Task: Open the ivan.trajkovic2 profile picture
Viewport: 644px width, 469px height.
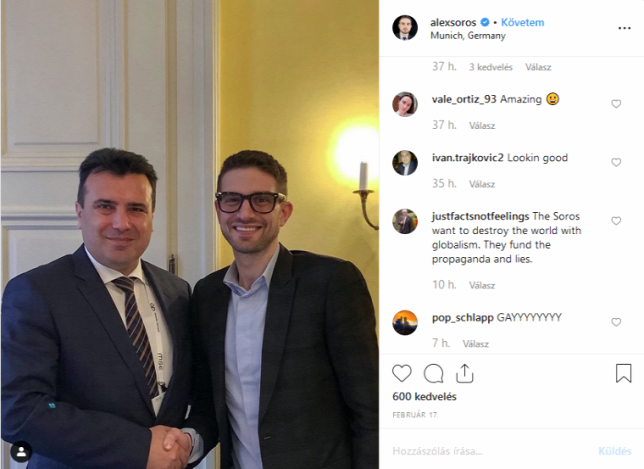Action: tap(405, 163)
